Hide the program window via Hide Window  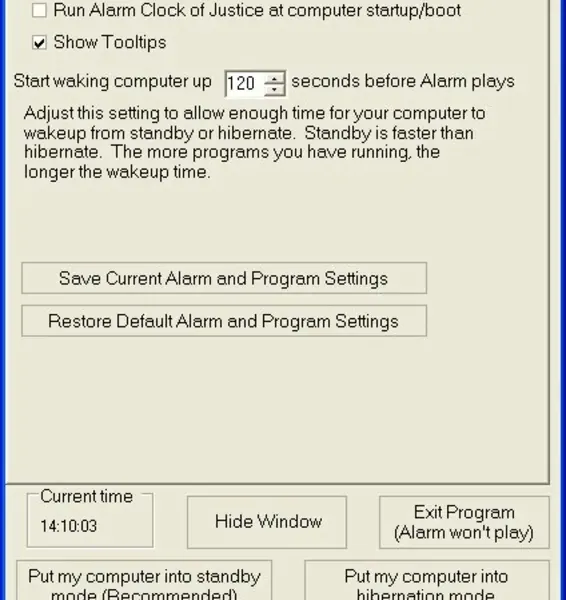pyautogui.click(x=267, y=522)
